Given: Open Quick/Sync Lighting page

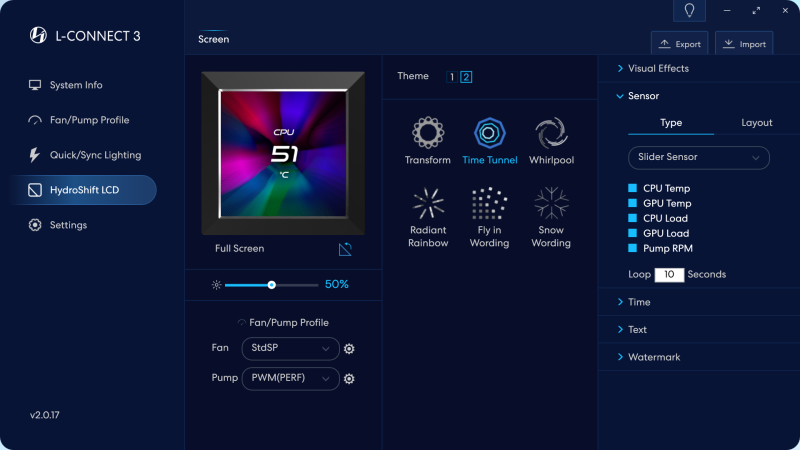Looking at the screenshot, I should point(95,155).
